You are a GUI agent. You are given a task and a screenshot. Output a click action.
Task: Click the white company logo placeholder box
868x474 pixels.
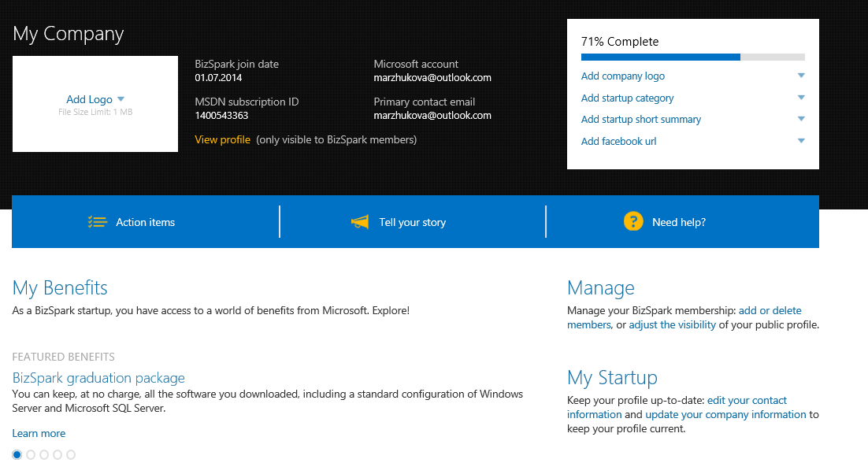coord(95,104)
